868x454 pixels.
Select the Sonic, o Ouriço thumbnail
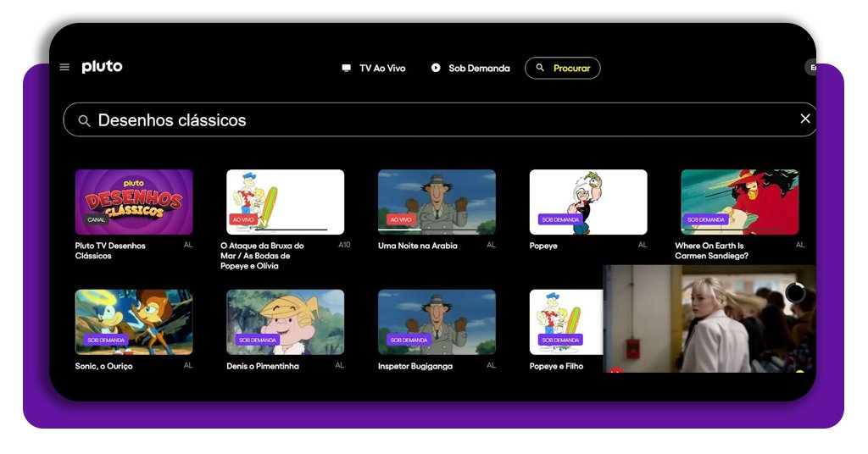pyautogui.click(x=134, y=322)
